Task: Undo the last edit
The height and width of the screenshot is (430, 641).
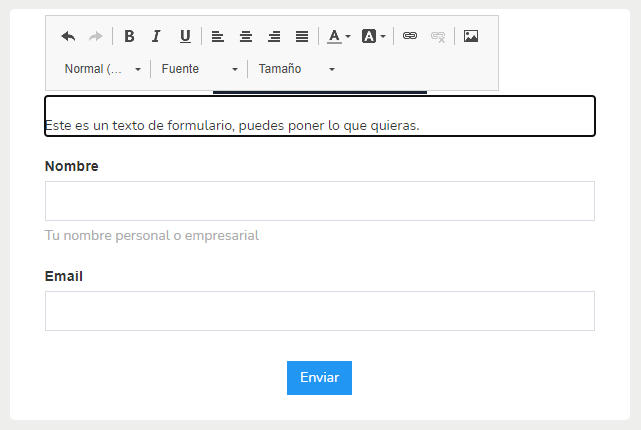Action: [68, 36]
